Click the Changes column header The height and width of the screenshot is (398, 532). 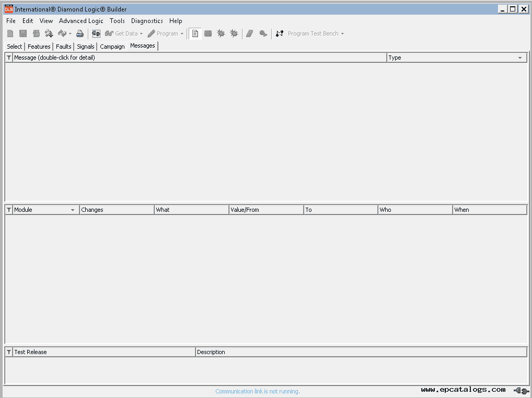click(x=116, y=210)
